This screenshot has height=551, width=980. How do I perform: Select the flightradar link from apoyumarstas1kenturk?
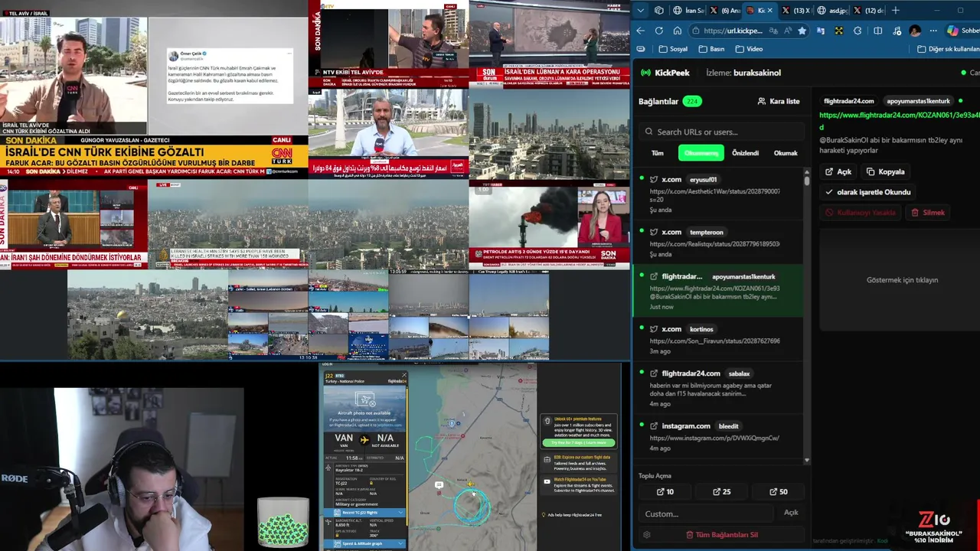[717, 291]
